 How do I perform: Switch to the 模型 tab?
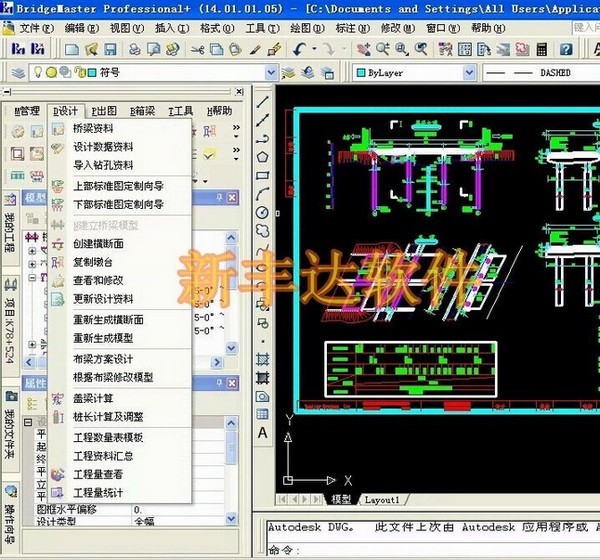click(341, 500)
